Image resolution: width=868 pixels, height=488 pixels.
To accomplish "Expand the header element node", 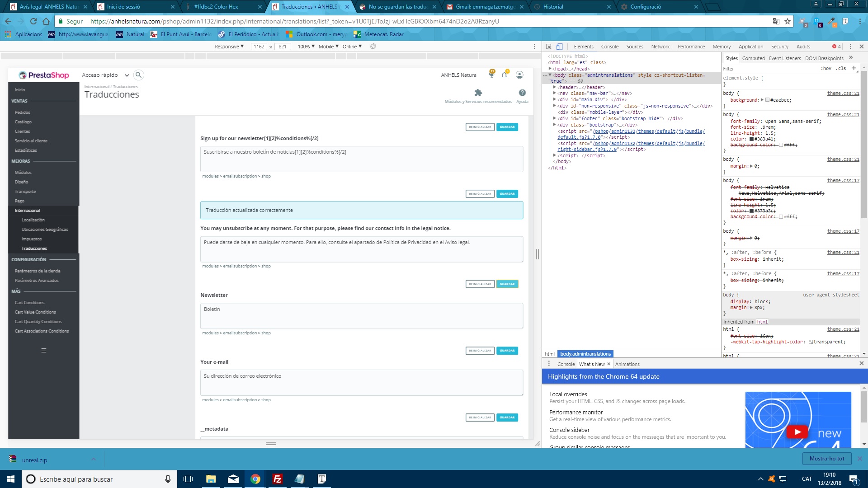I will 555,87.
